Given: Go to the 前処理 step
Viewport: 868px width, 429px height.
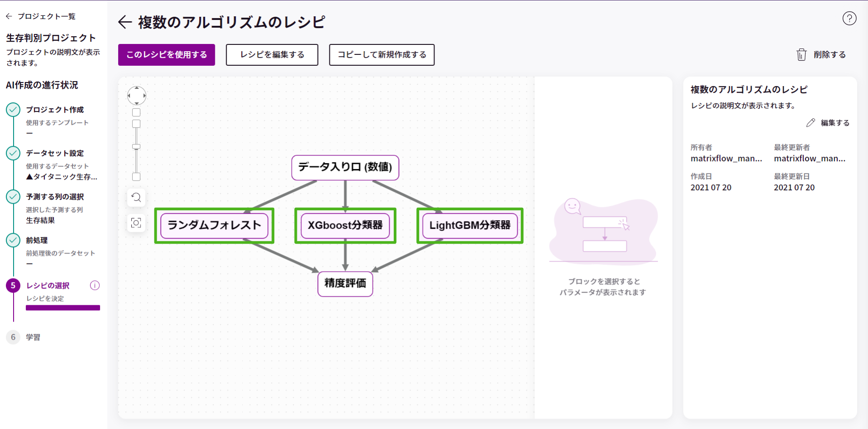Looking at the screenshot, I should 37,240.
